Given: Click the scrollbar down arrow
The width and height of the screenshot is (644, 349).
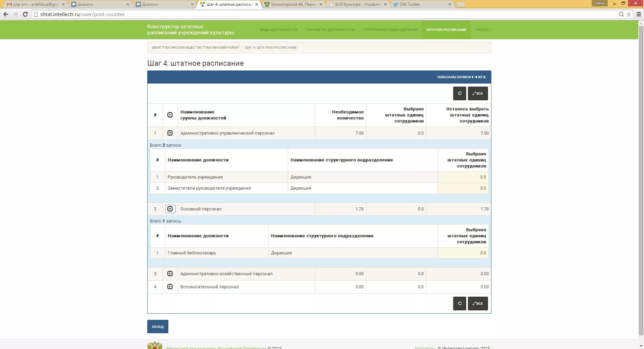Looking at the screenshot, I should (641, 346).
